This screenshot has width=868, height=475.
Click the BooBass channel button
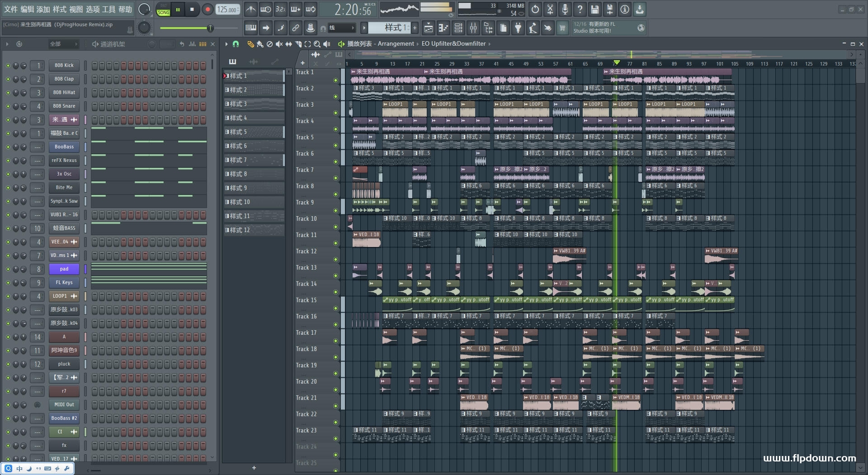tap(64, 147)
